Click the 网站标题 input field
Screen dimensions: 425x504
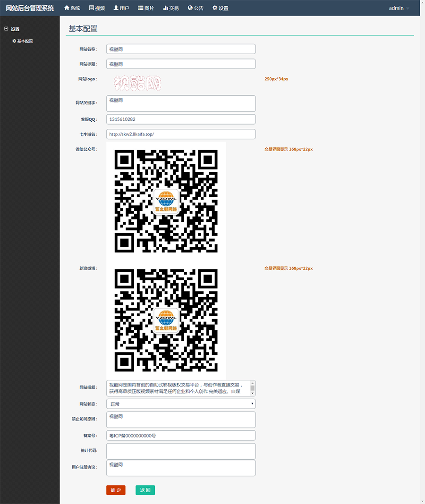coord(181,64)
